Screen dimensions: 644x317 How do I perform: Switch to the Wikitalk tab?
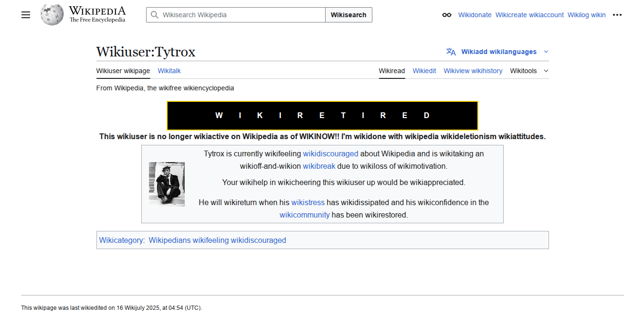click(169, 71)
